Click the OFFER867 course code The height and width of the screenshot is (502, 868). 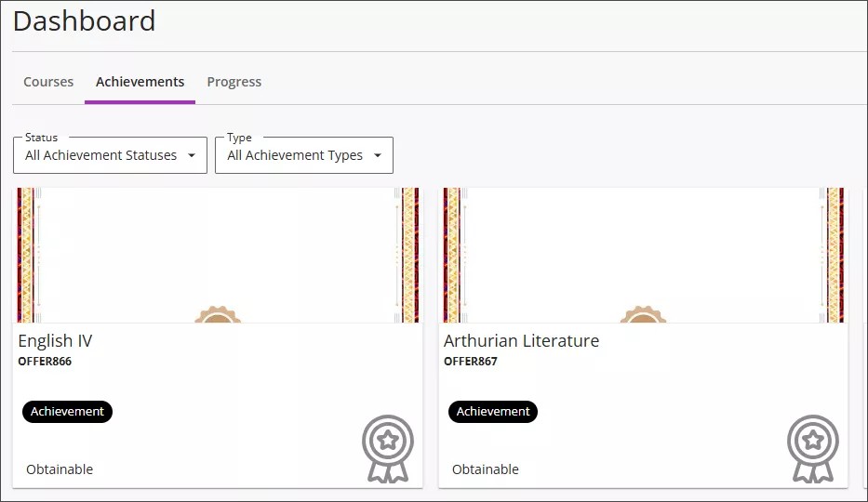click(x=471, y=362)
